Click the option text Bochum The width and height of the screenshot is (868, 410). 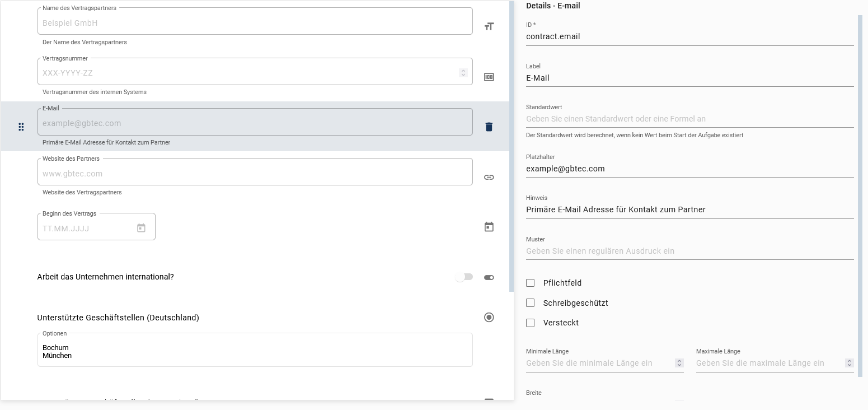point(55,347)
